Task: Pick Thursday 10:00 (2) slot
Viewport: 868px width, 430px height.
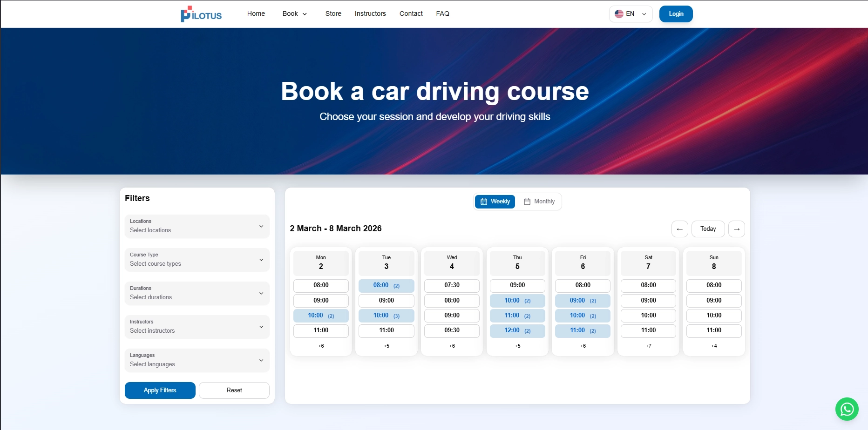Action: pyautogui.click(x=517, y=301)
